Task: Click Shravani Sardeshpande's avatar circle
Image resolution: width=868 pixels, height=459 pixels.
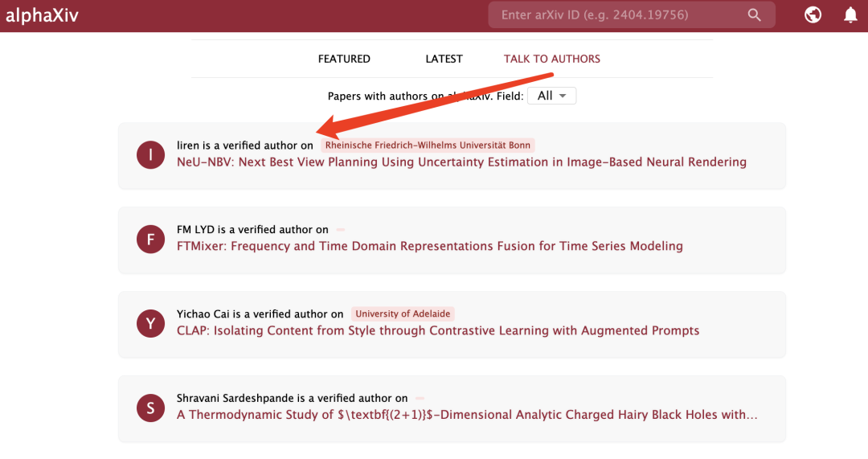Action: 150,408
